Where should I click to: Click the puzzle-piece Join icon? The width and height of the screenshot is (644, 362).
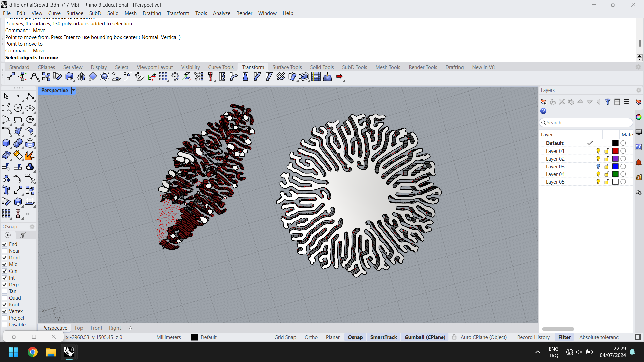18,155
